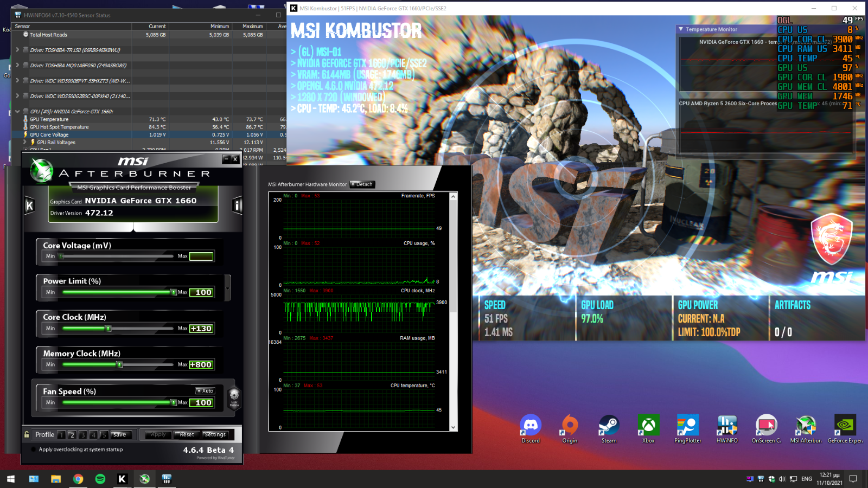868x488 pixels.
Task: Click the Afterburner jet logo
Action: coord(41,170)
